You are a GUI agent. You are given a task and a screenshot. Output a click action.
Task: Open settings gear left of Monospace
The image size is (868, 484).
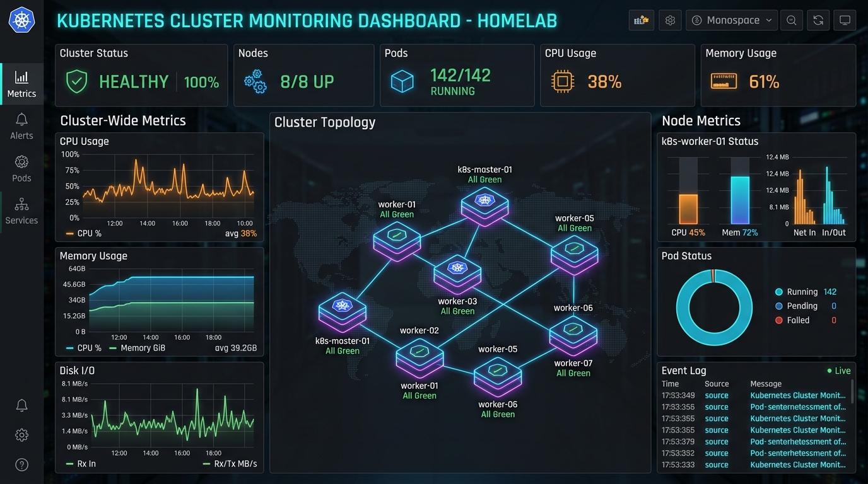pyautogui.click(x=670, y=20)
